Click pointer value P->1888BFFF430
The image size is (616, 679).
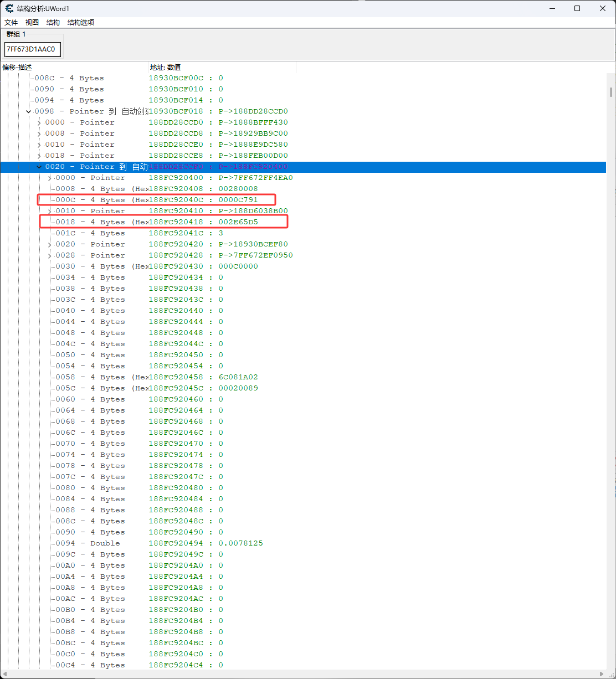click(253, 122)
